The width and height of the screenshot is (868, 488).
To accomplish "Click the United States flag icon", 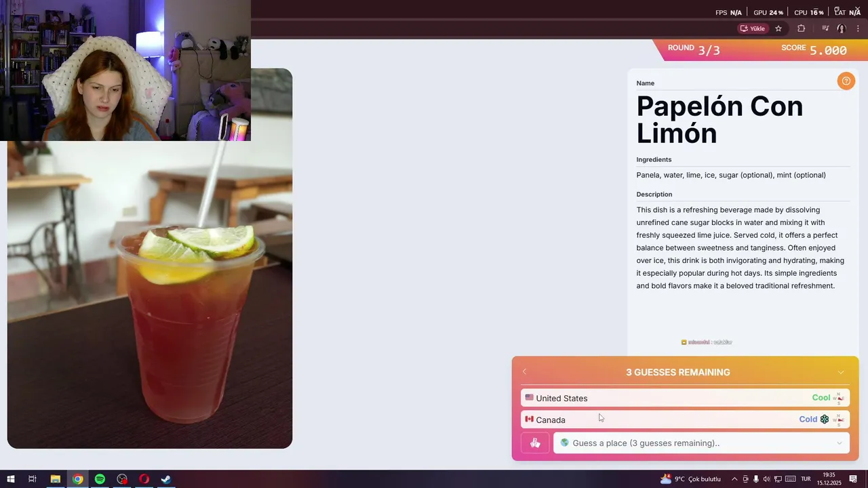I will [529, 398].
